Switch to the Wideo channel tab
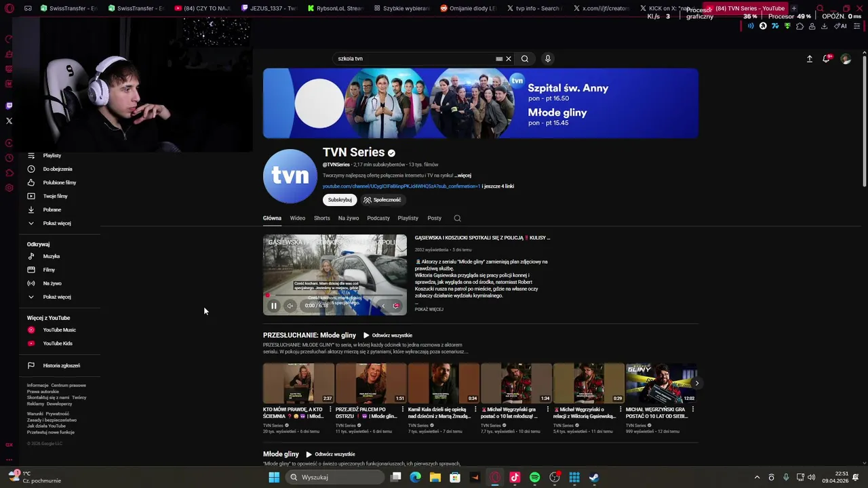This screenshot has height=488, width=868. point(298,218)
